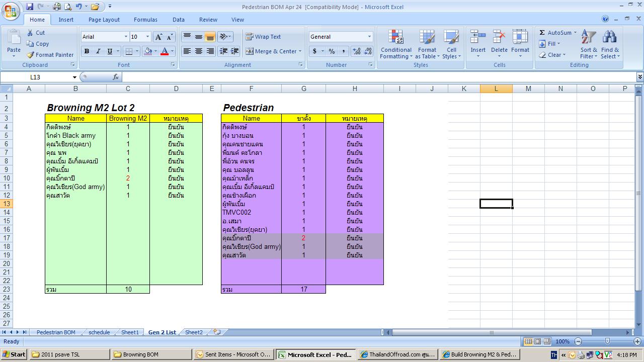Click the Find & Select binoculars icon
644x362 pixels.
(x=610, y=38)
